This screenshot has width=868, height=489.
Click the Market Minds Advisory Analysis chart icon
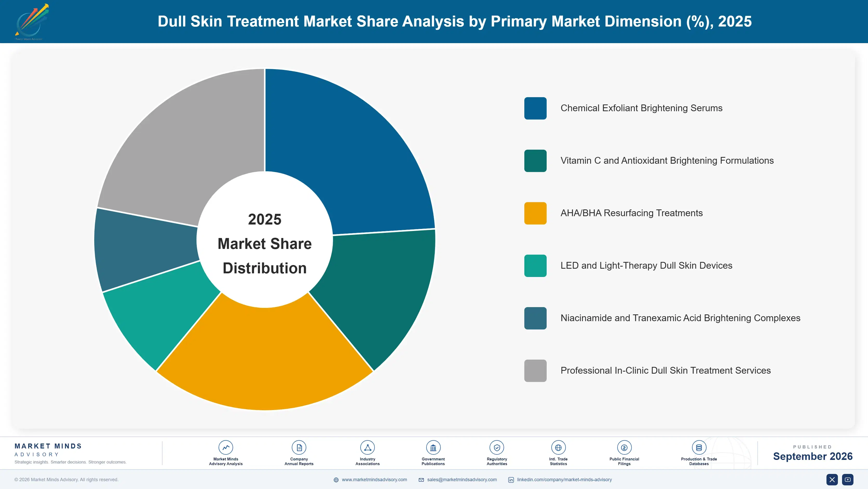pyautogui.click(x=226, y=447)
